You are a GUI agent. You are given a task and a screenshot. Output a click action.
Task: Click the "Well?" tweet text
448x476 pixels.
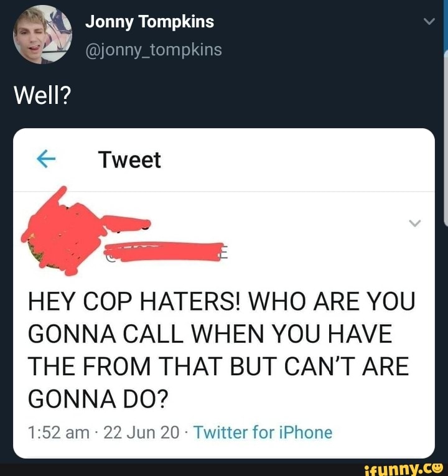42,95
